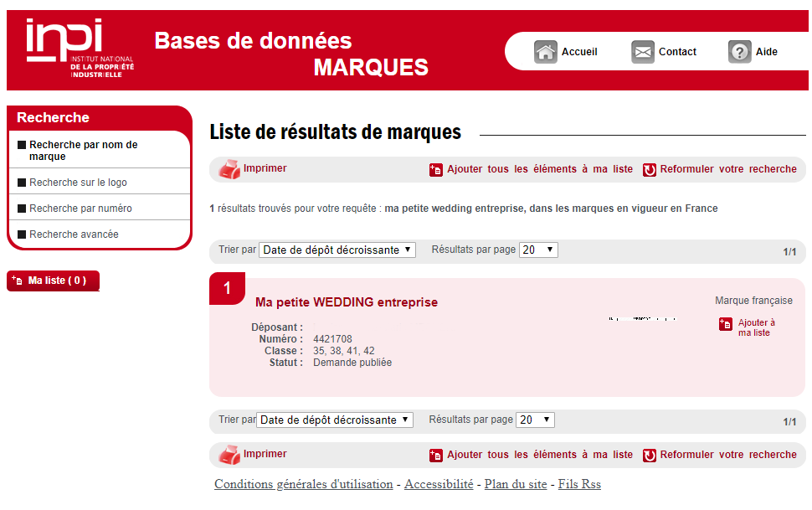
Task: Click 'Marque française' label
Action: [x=753, y=301]
